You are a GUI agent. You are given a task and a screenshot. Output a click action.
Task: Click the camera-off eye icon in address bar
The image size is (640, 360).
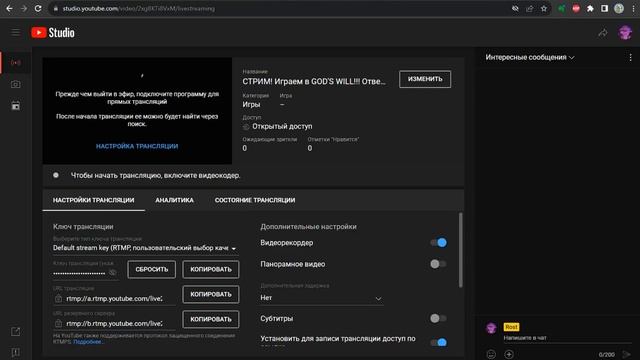(515, 9)
